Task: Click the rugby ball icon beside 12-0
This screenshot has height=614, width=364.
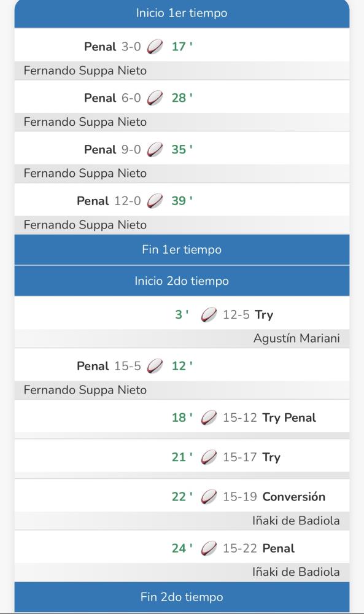Action: (x=155, y=201)
